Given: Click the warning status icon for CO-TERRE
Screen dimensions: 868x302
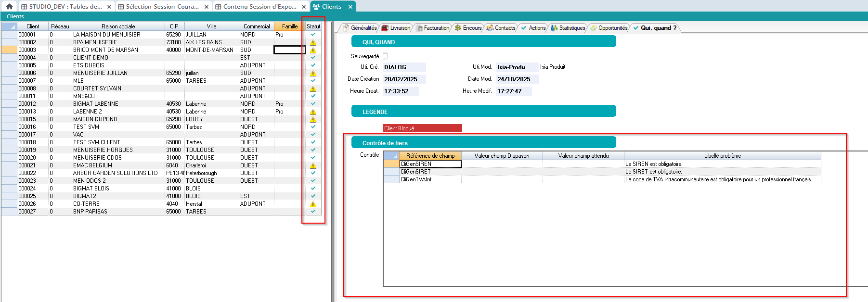Looking at the screenshot, I should point(313,204).
